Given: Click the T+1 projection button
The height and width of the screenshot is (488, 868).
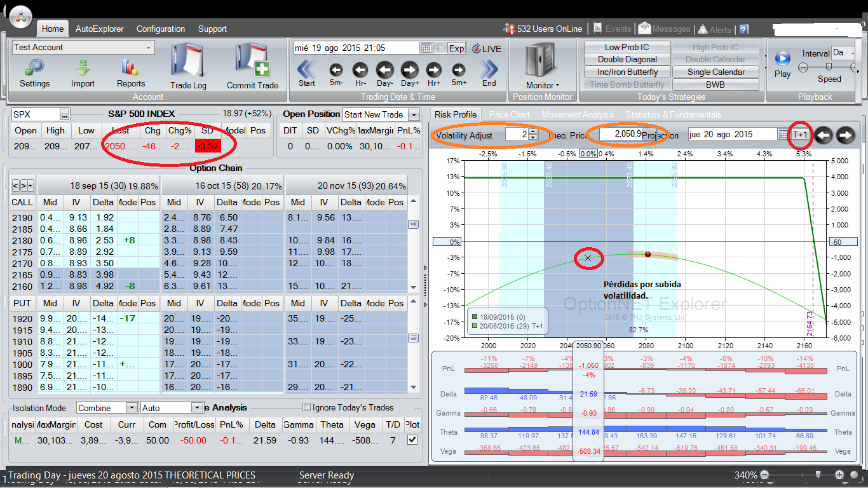Looking at the screenshot, I should [801, 135].
